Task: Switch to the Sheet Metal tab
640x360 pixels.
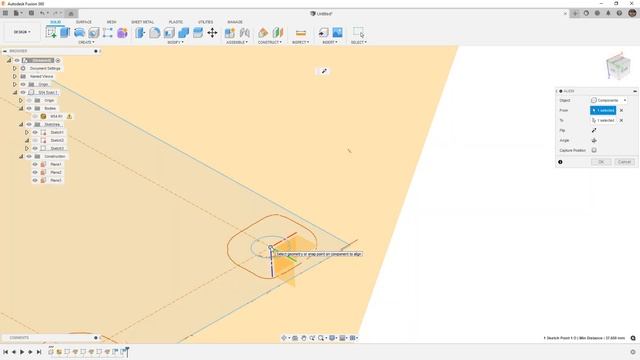Action: click(x=142, y=22)
